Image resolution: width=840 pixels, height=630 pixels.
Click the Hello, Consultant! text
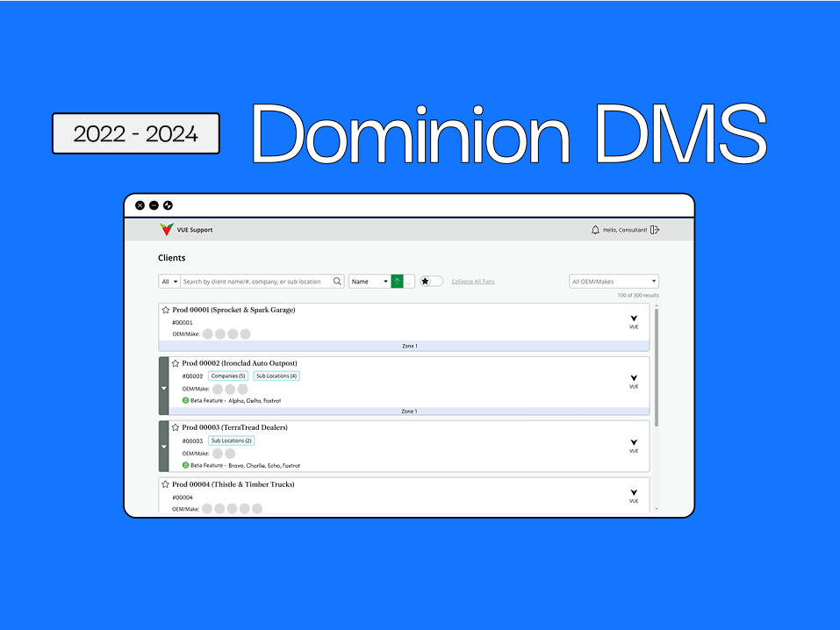click(x=625, y=230)
